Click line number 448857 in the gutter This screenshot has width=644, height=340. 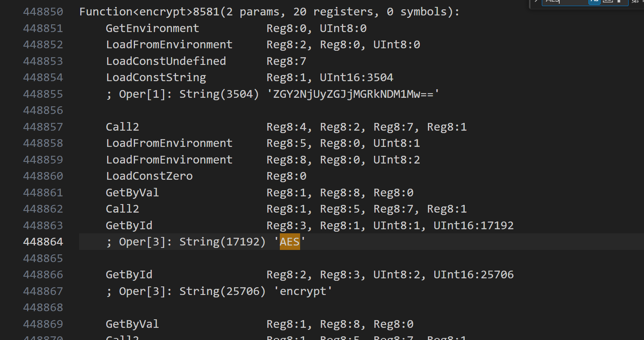pyautogui.click(x=43, y=127)
